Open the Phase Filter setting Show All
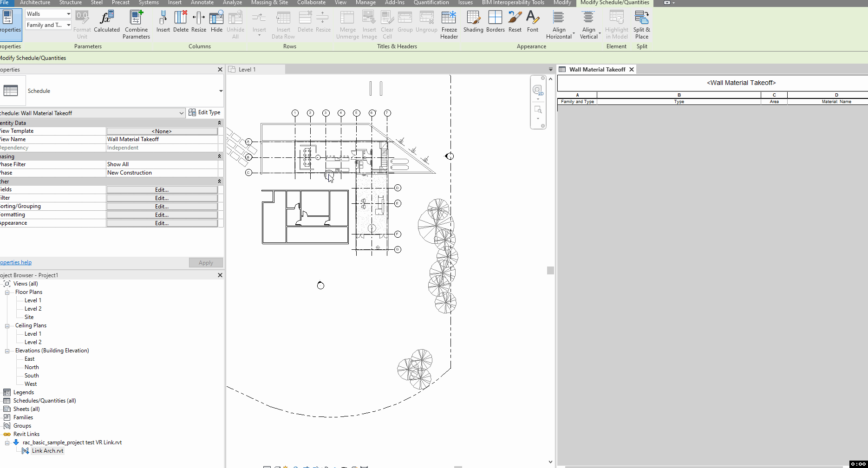The height and width of the screenshot is (468, 868). pos(163,164)
